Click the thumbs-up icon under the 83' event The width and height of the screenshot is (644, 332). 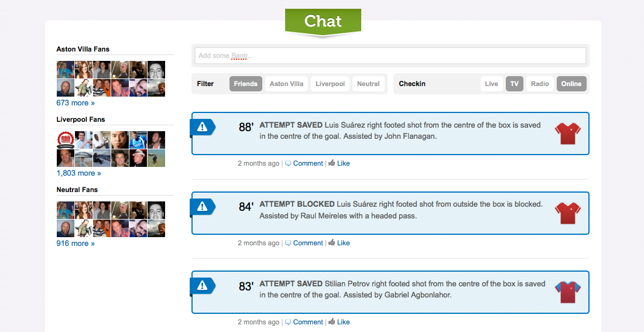(x=332, y=321)
